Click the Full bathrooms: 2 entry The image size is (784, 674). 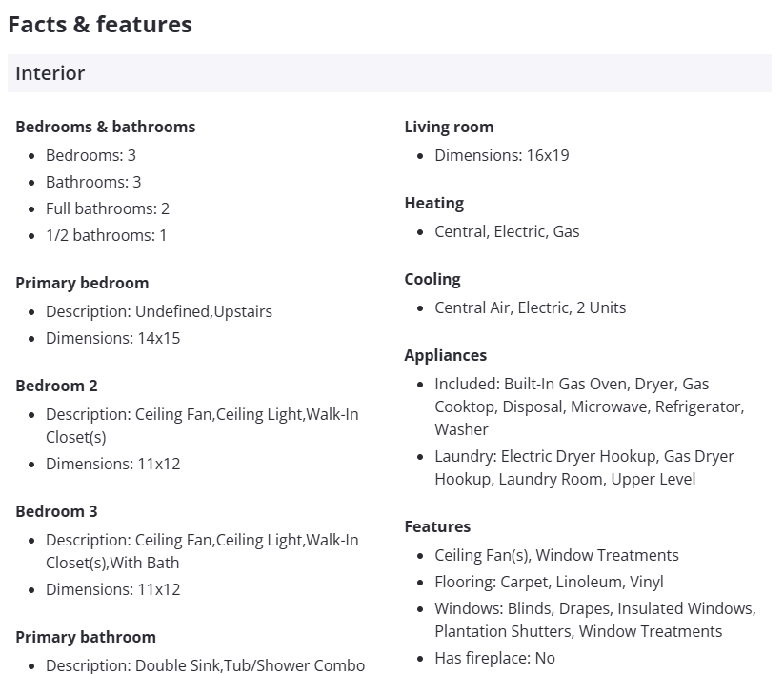108,208
